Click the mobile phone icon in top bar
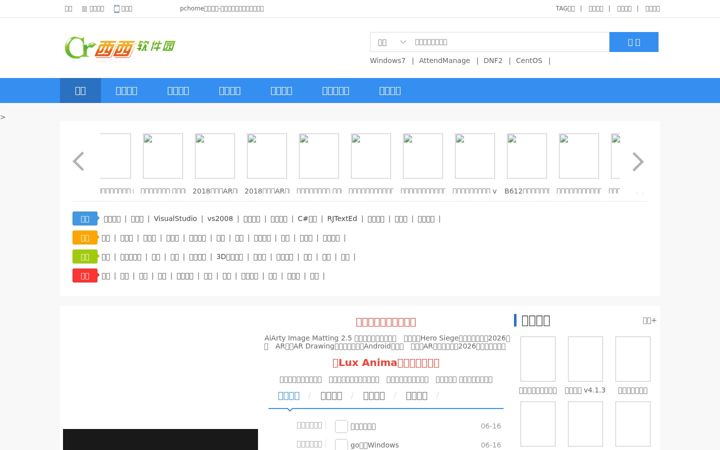Image resolution: width=720 pixels, height=450 pixels. click(x=117, y=8)
